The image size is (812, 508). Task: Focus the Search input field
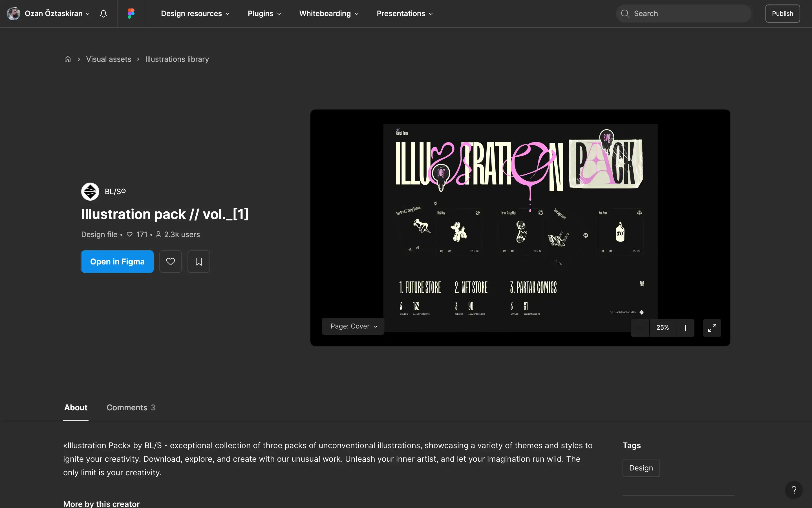pyautogui.click(x=683, y=14)
